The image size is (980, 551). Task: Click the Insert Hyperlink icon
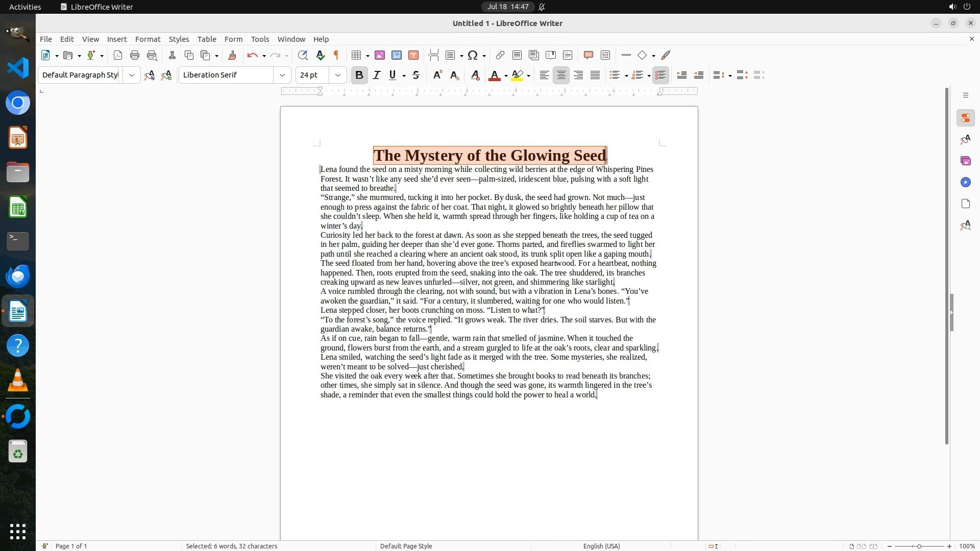point(500,55)
